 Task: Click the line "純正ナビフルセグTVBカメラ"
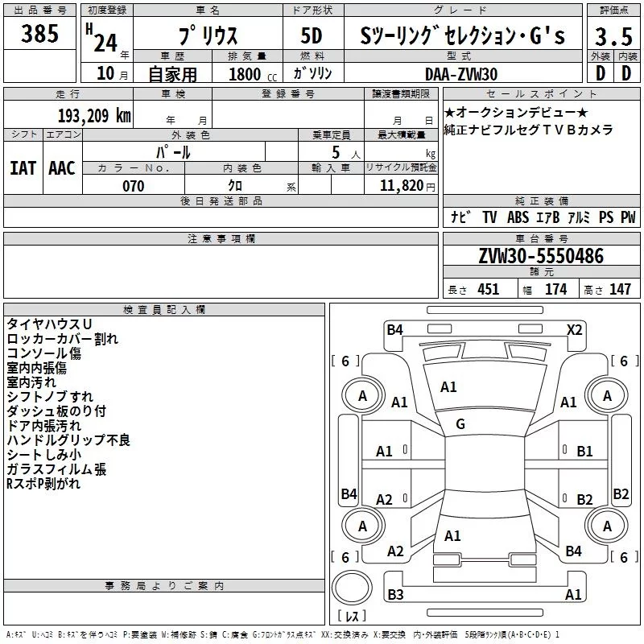point(529,130)
